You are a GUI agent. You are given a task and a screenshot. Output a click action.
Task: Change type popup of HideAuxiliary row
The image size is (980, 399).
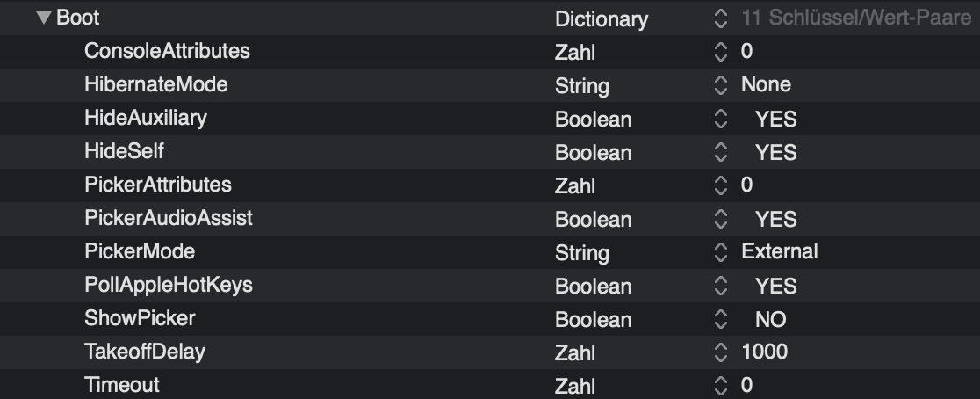pos(721,119)
